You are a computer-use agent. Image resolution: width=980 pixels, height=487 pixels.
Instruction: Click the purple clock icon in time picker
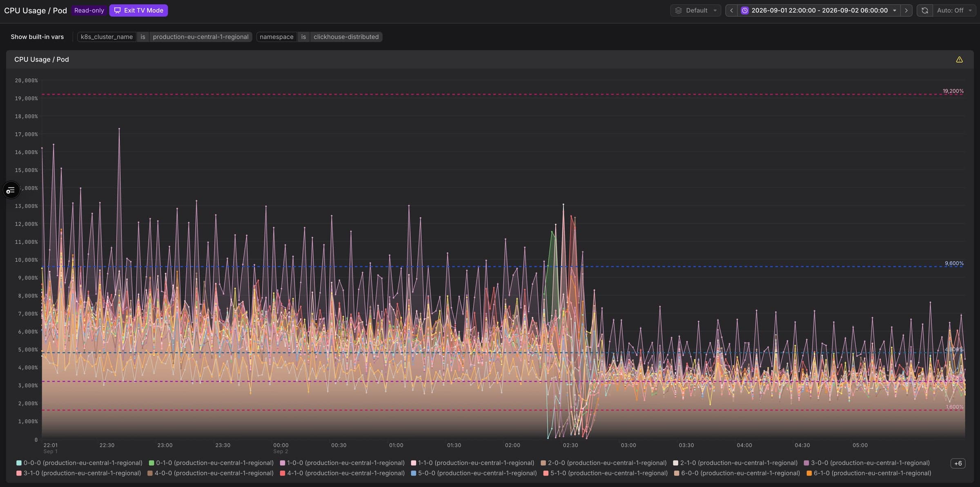coord(745,11)
